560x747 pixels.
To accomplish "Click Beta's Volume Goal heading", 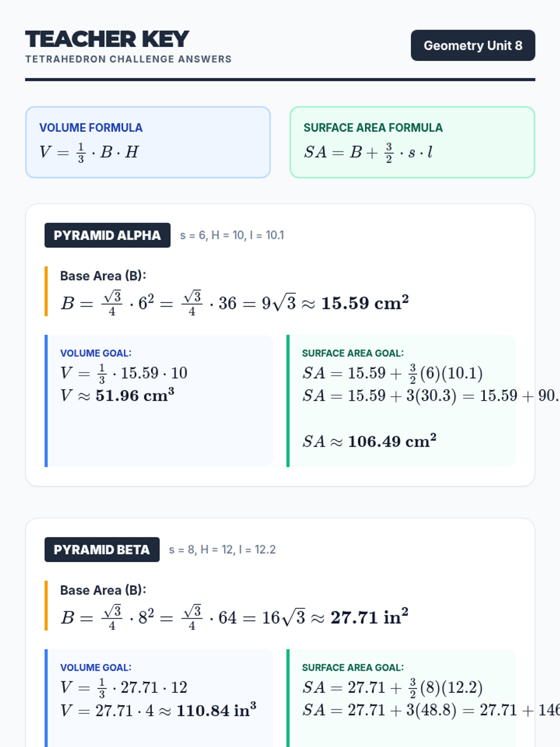I will point(96,668).
